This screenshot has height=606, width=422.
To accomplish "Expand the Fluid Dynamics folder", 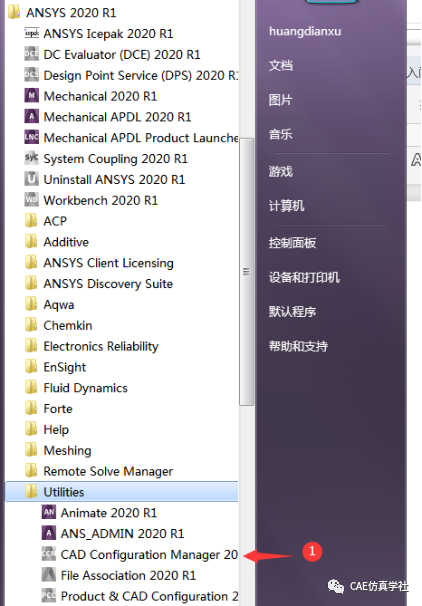I will tap(85, 388).
